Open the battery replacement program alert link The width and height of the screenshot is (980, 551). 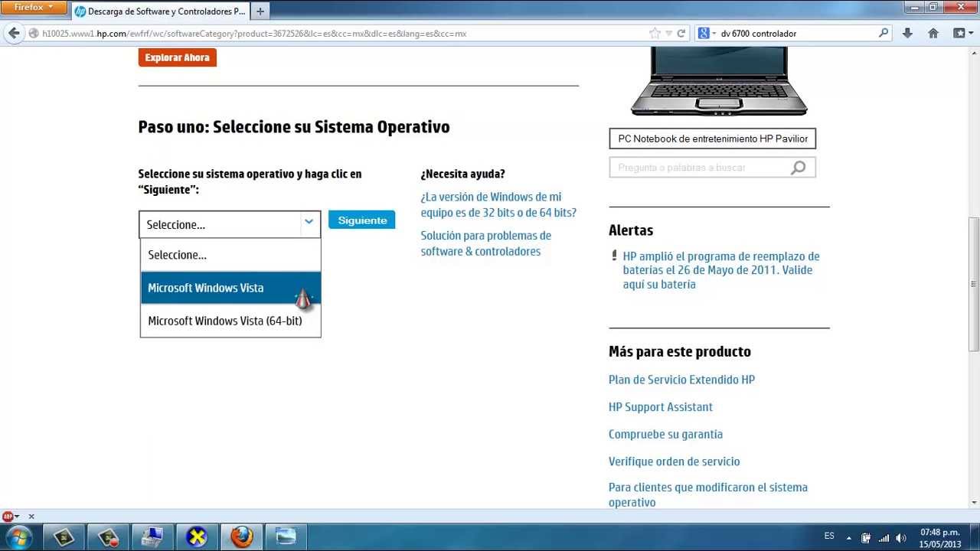(x=721, y=270)
